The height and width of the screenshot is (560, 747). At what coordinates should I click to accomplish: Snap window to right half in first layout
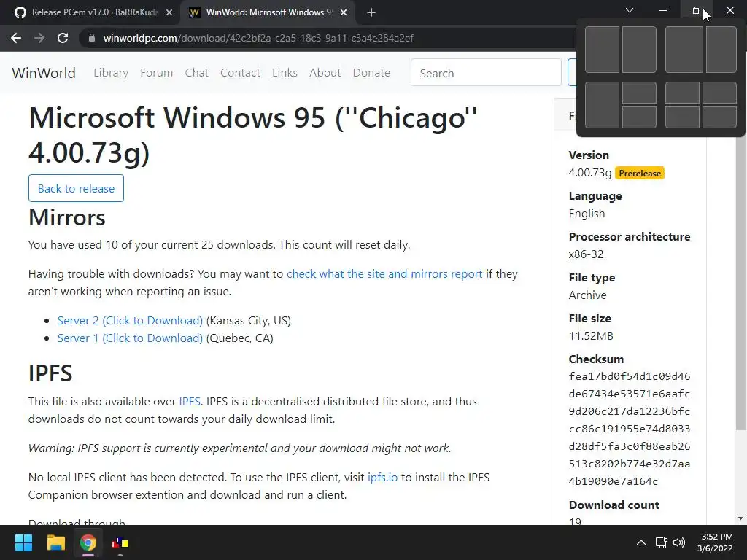(x=639, y=50)
